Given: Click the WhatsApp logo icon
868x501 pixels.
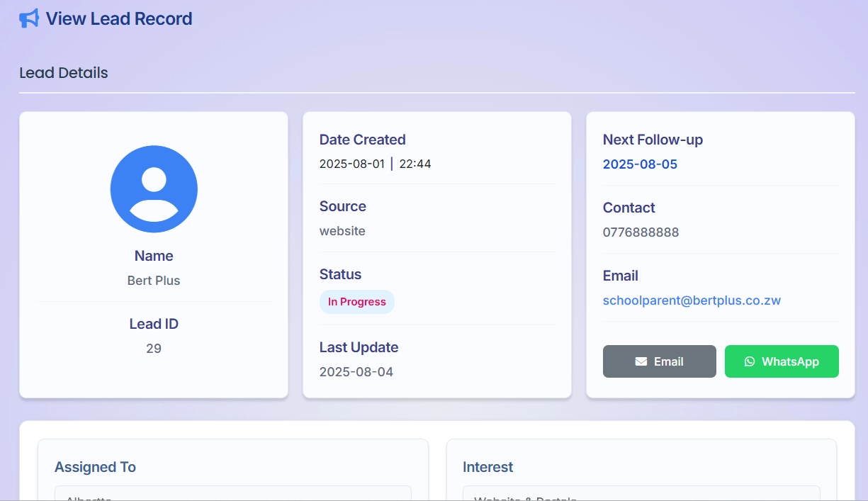Looking at the screenshot, I should pyautogui.click(x=750, y=361).
